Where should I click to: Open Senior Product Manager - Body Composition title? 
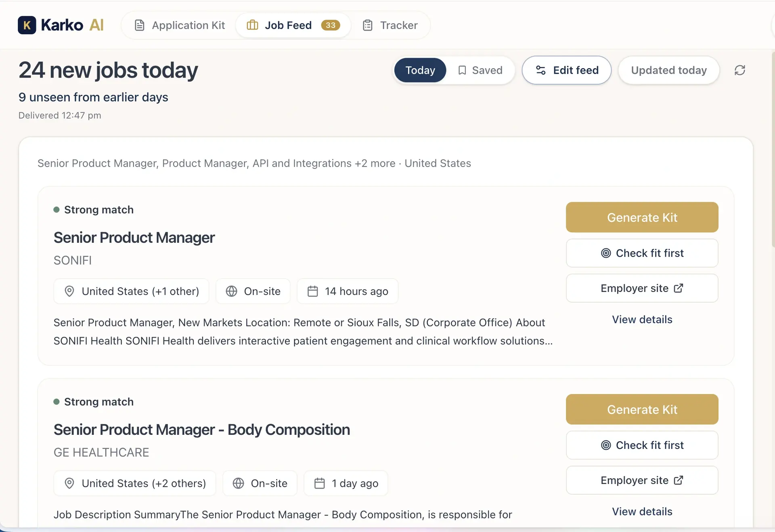(202, 430)
